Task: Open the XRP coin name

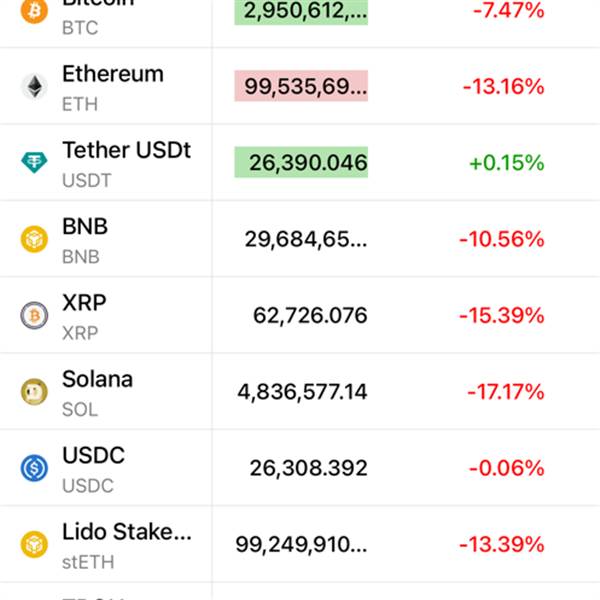Action: 84,303
